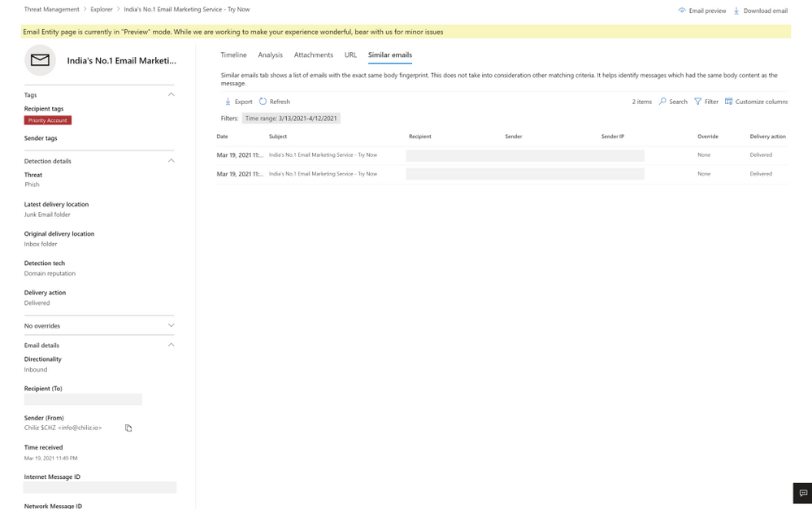Collapse the Detection details section

[x=171, y=160]
